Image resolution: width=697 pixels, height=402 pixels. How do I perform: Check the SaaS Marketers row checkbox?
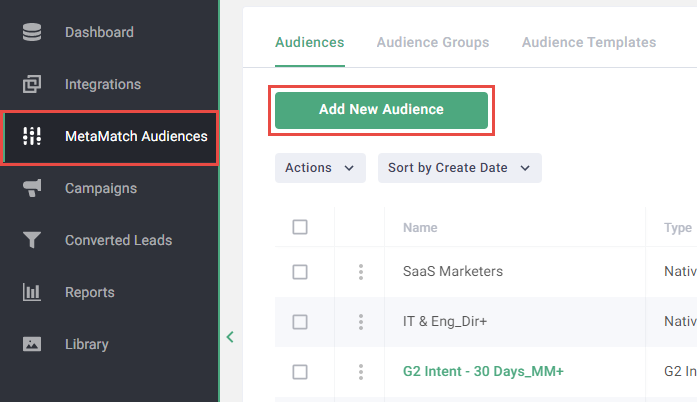(x=300, y=272)
